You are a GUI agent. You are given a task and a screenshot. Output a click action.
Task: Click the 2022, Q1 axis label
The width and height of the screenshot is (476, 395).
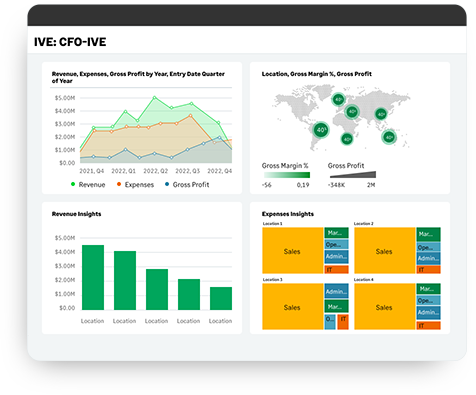tap(124, 171)
